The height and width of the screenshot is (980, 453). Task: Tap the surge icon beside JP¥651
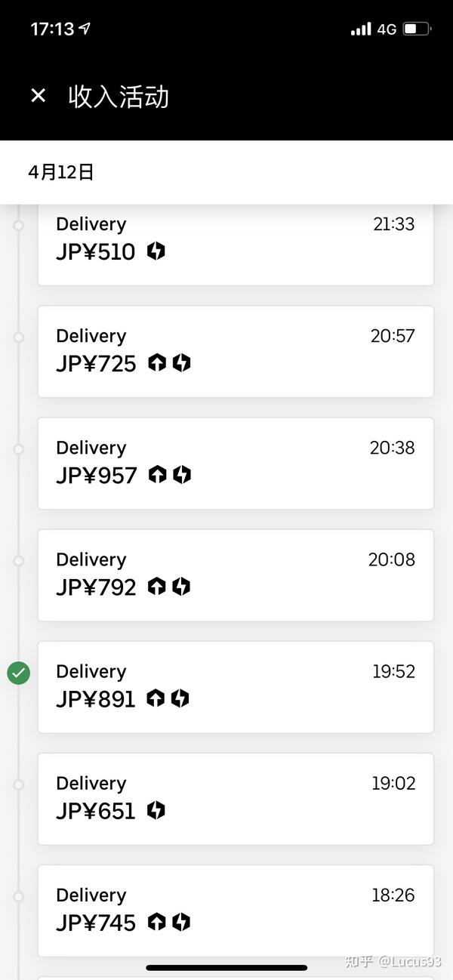pyautogui.click(x=156, y=810)
